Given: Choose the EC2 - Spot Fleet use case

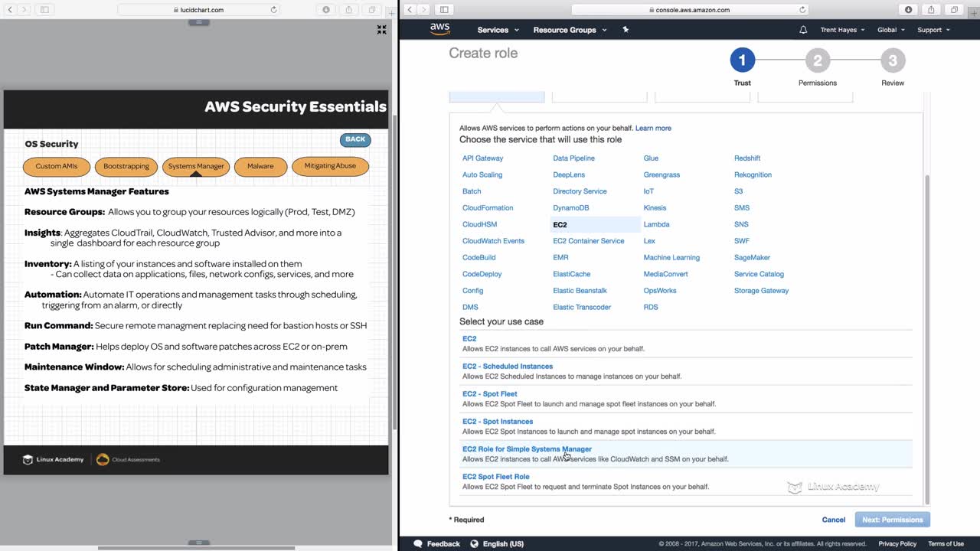Looking at the screenshot, I should click(490, 394).
